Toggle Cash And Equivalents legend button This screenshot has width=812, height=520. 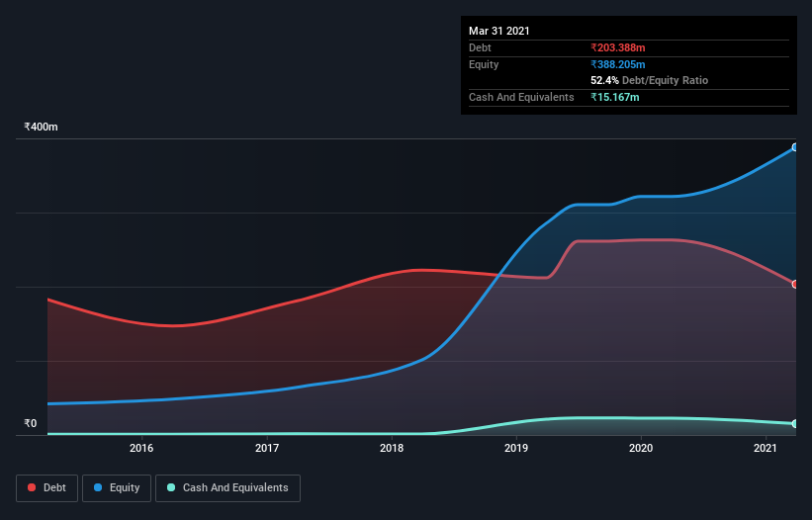tap(227, 488)
